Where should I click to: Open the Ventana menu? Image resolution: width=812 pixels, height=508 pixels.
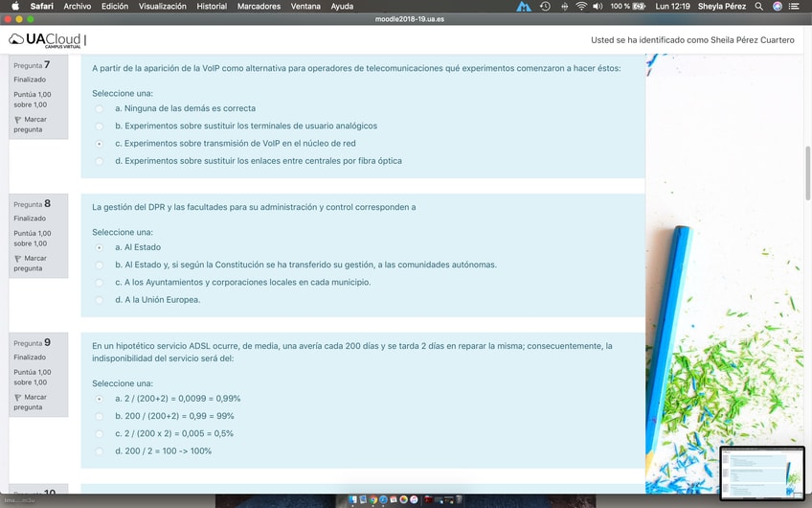(x=305, y=6)
